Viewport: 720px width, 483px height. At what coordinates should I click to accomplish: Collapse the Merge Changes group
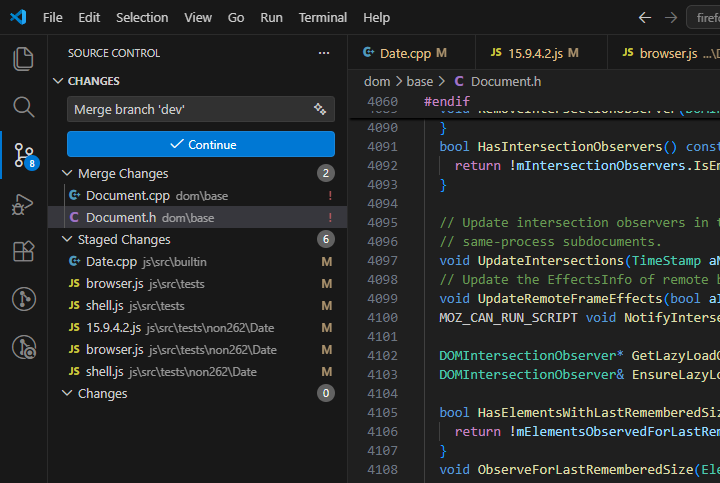click(197, 174)
